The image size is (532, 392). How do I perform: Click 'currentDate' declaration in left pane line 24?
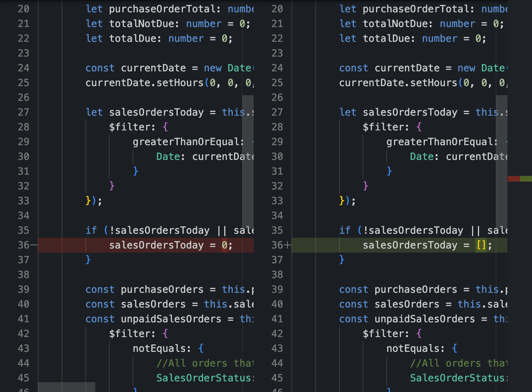154,68
